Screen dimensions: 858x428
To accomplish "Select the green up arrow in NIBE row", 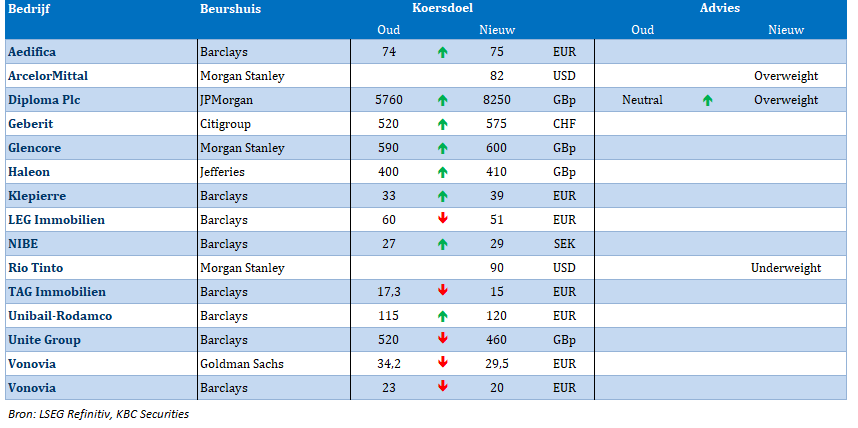I will [443, 244].
